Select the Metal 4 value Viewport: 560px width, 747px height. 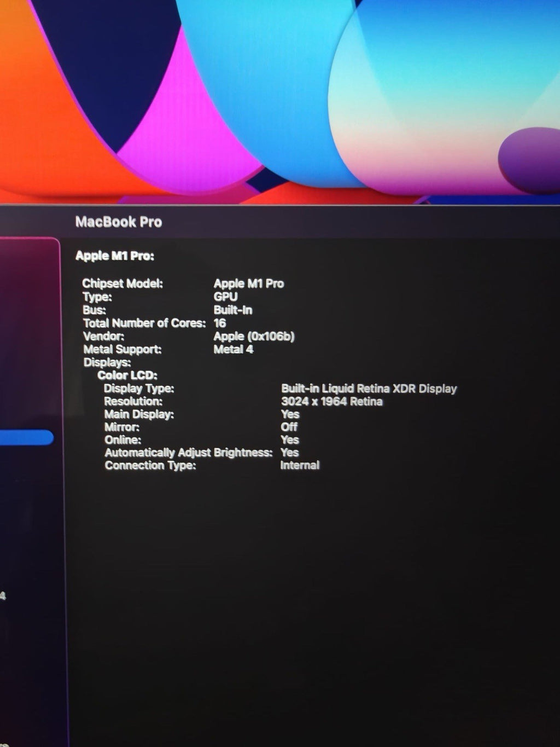(234, 349)
